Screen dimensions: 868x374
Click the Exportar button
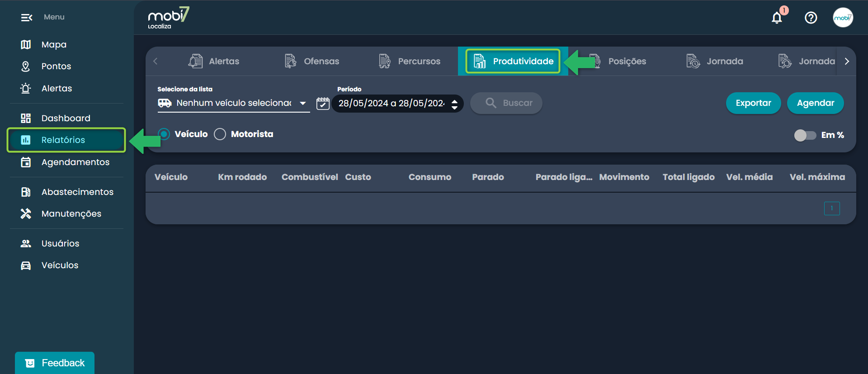click(x=753, y=103)
